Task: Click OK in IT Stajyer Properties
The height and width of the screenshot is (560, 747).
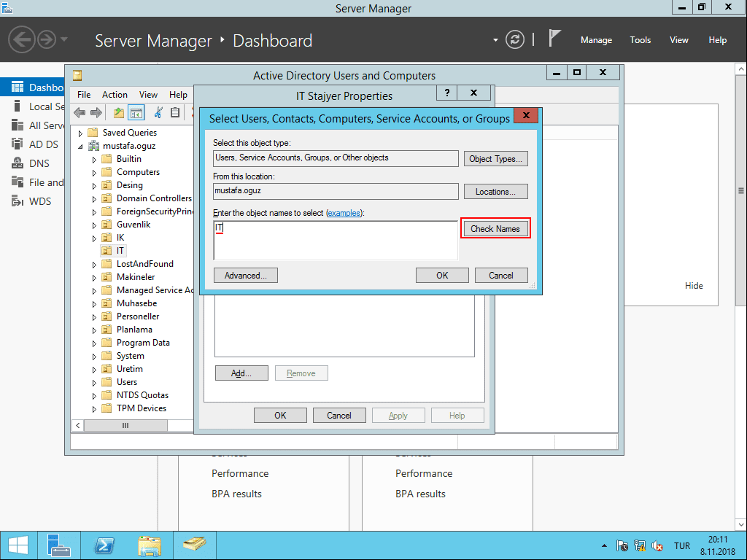Action: click(x=280, y=415)
